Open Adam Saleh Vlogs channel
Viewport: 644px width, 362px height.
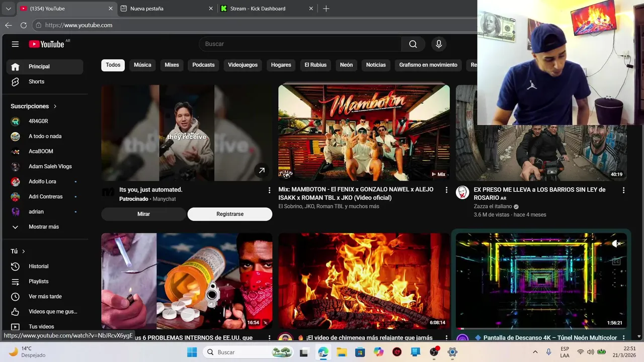(45, 166)
